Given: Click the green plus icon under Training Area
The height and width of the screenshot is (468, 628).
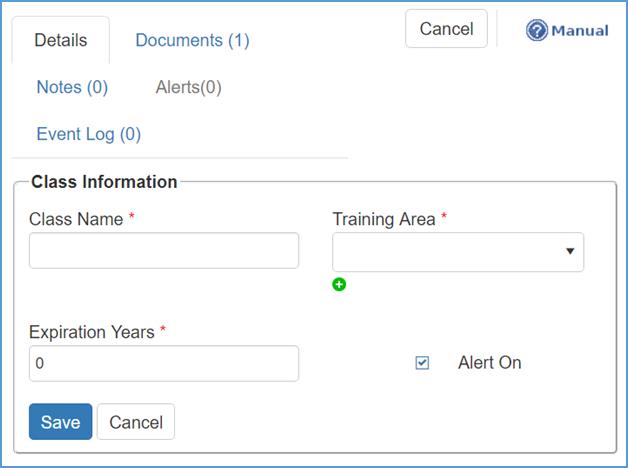Looking at the screenshot, I should pos(339,285).
